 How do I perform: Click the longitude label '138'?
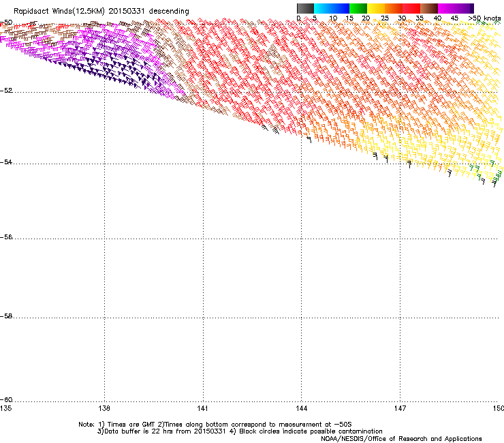coord(104,408)
